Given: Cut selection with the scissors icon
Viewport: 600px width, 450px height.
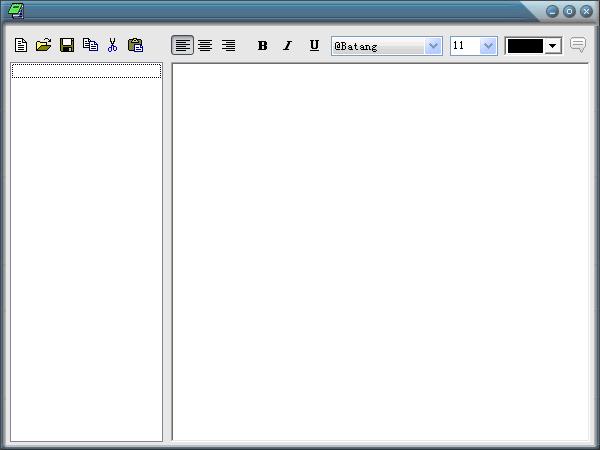Looking at the screenshot, I should click(112, 45).
